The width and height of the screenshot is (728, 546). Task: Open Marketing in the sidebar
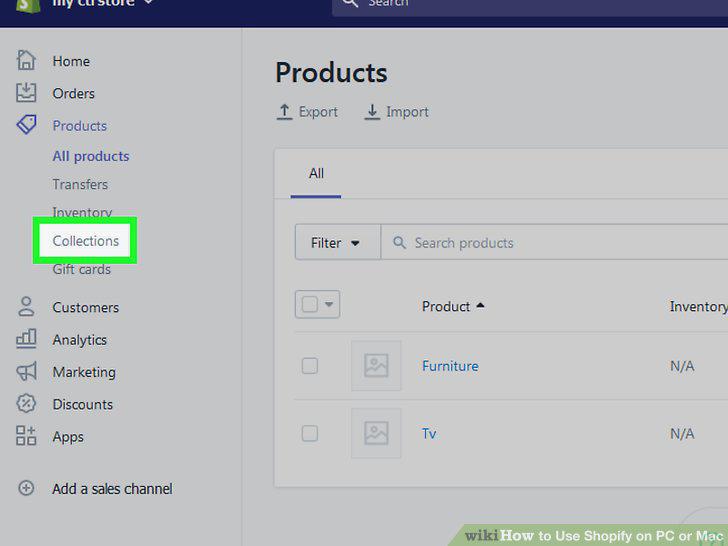pyautogui.click(x=84, y=372)
